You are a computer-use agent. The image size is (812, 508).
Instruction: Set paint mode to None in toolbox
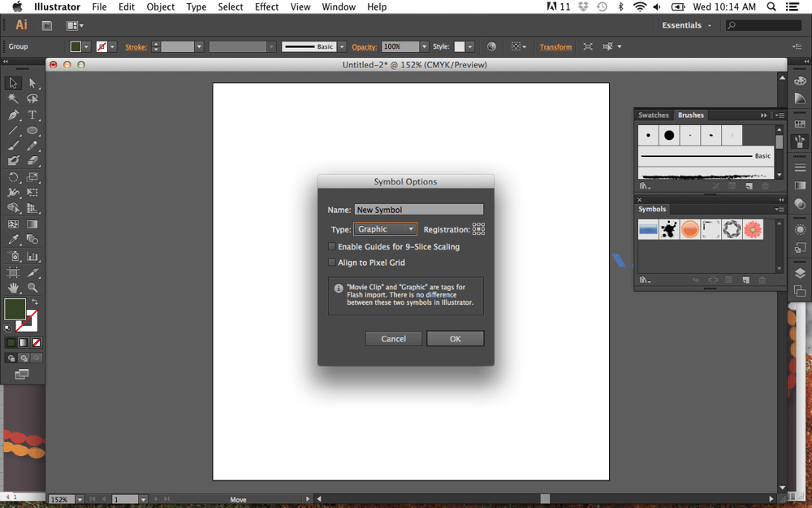click(x=37, y=343)
